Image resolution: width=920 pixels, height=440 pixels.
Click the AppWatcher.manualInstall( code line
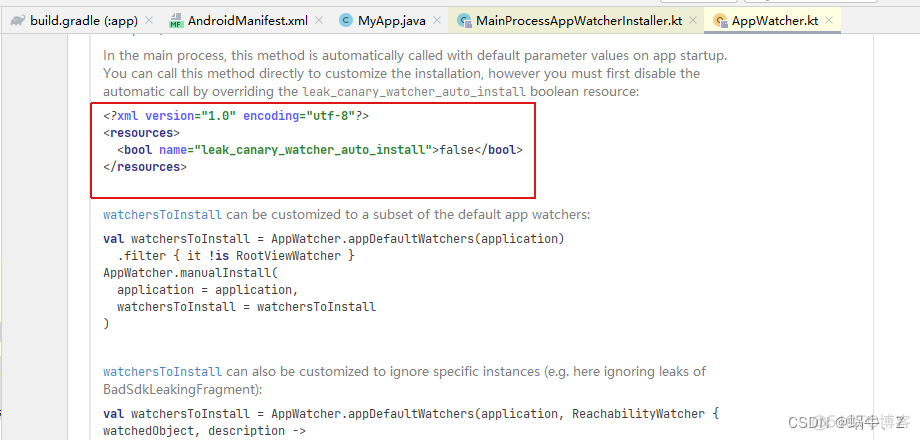click(190, 272)
